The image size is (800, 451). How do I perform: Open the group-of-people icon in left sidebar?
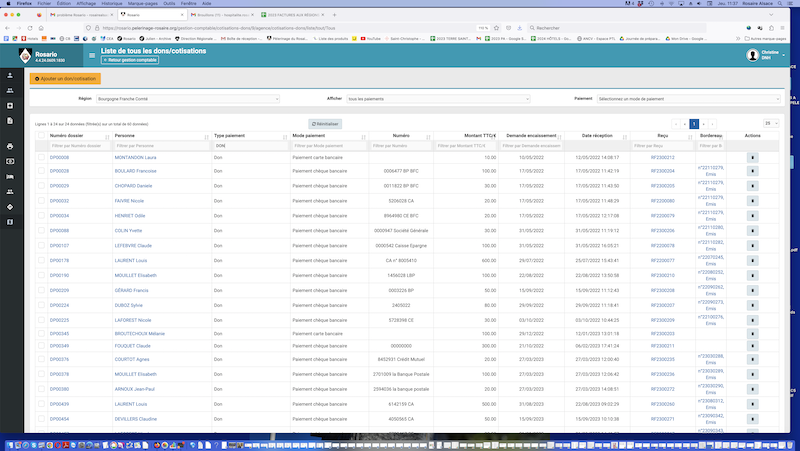[x=10, y=90]
